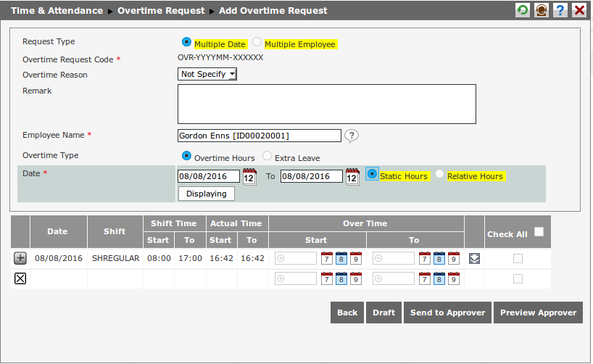Click the green refresh icon in header
The height and width of the screenshot is (364, 593).
[523, 10]
